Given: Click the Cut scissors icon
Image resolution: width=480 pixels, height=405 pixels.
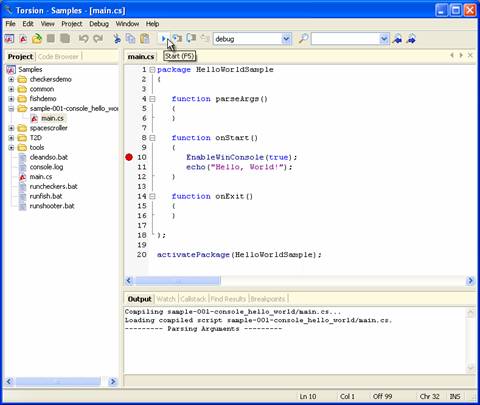Looking at the screenshot, I should pyautogui.click(x=117, y=39).
